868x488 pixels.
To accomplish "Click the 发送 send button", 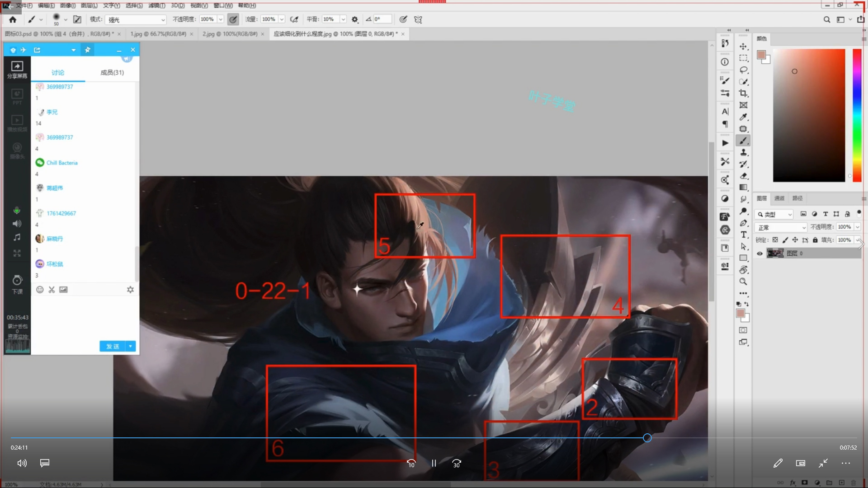I will (x=113, y=346).
